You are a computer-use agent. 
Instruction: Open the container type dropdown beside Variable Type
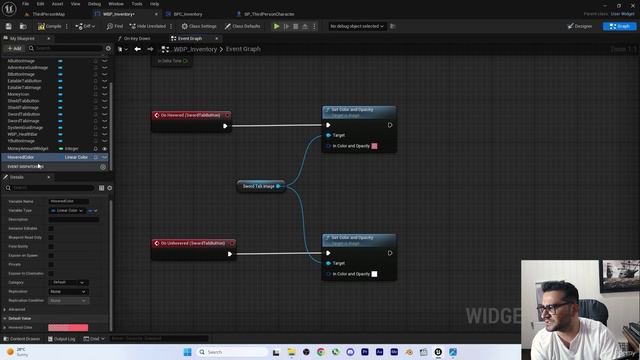[93, 210]
